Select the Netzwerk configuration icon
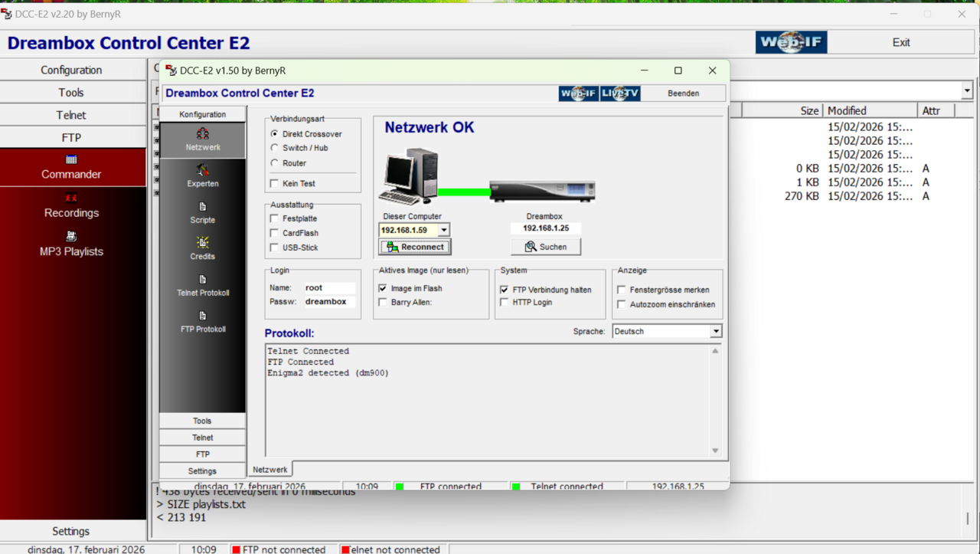 [202, 138]
